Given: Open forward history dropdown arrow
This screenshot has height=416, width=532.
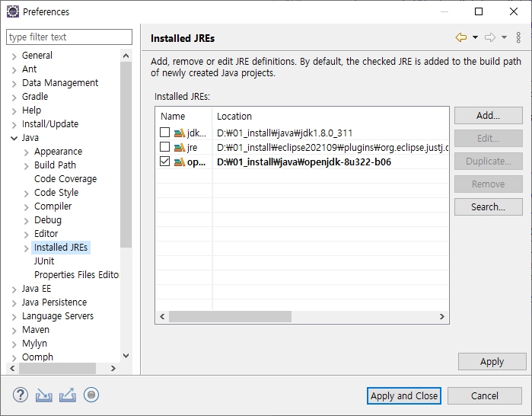Looking at the screenshot, I should (x=504, y=37).
